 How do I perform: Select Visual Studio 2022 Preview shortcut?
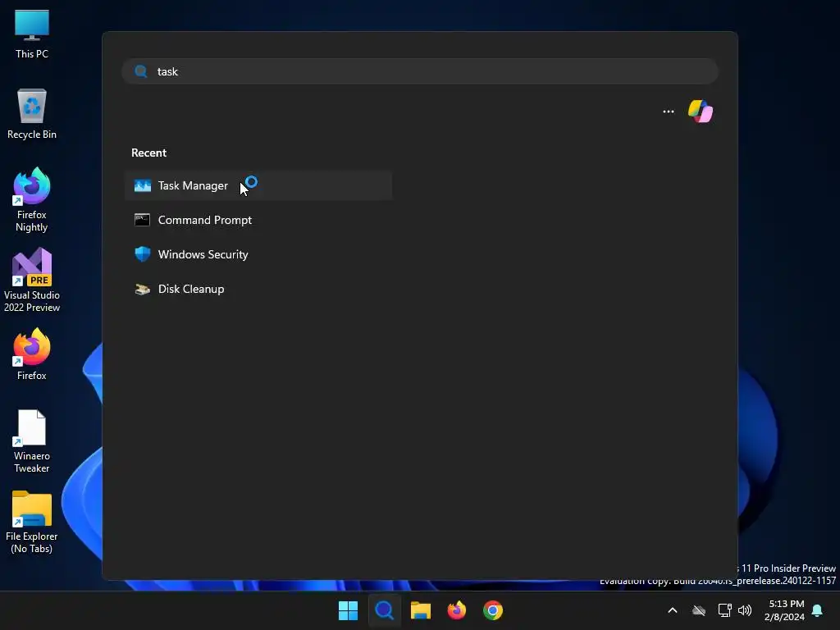point(32,281)
